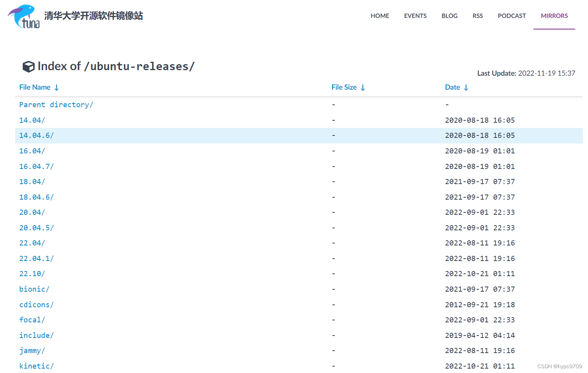
Task: Click the box icon beside Index of
Action: 28,67
